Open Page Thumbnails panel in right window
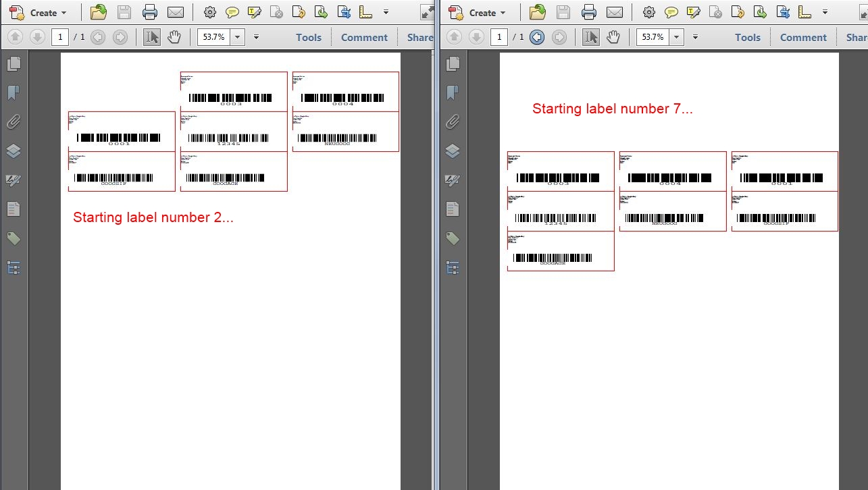The width and height of the screenshot is (868, 490). pyautogui.click(x=453, y=64)
